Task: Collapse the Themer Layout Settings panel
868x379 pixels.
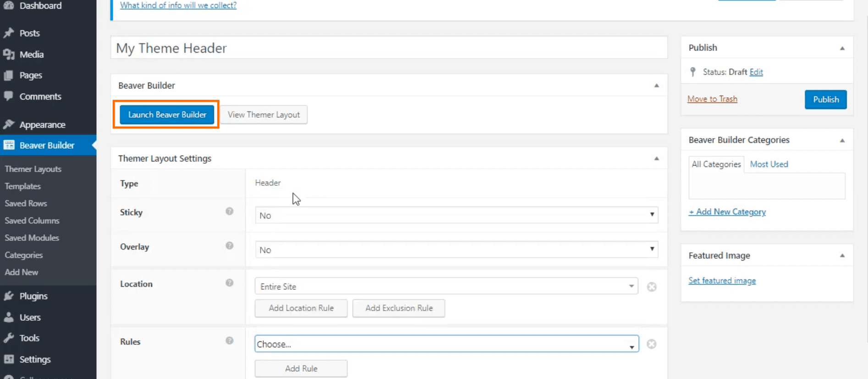Action: coord(657,158)
